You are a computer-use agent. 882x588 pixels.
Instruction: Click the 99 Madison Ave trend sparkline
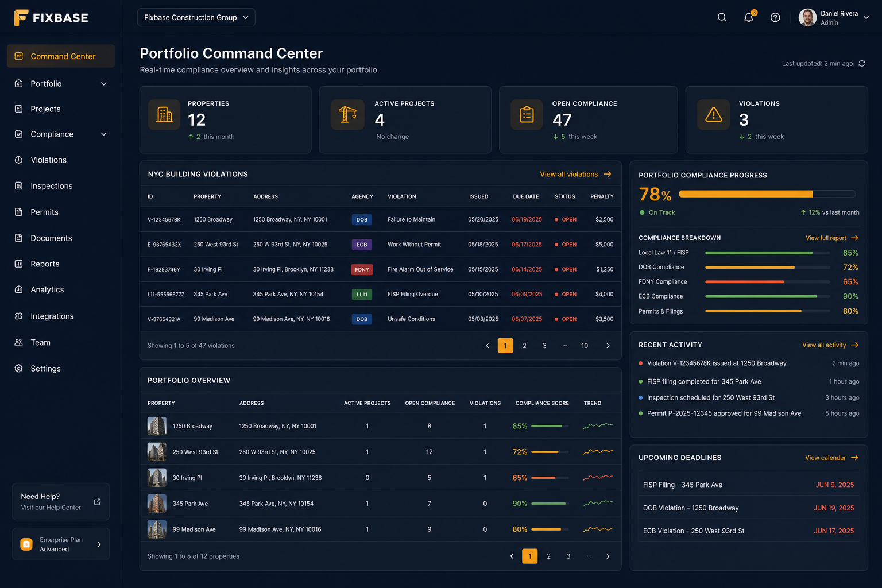tap(598, 529)
